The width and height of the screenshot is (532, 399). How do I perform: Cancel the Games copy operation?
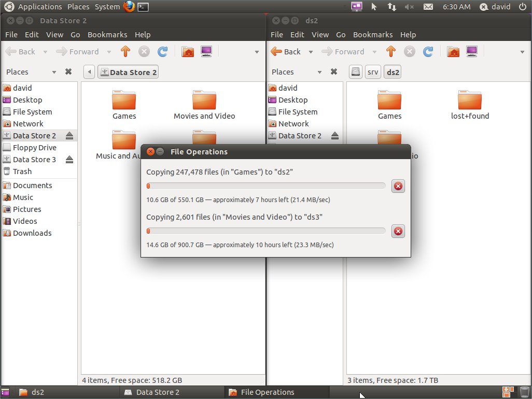(398, 186)
